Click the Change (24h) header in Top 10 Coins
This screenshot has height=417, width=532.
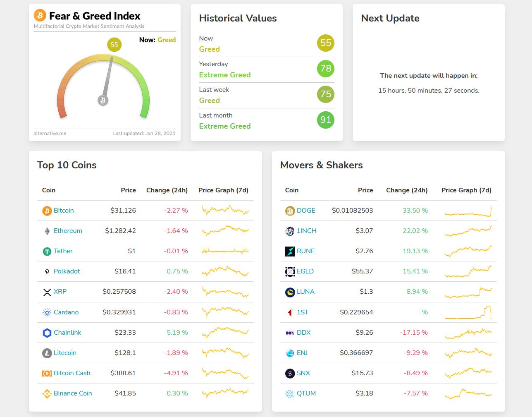(167, 190)
